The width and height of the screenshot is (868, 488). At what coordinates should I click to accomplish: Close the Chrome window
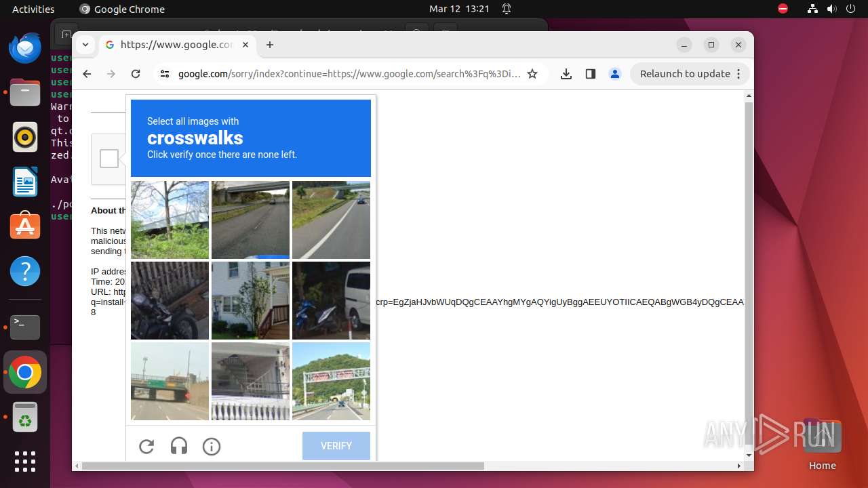(x=738, y=45)
